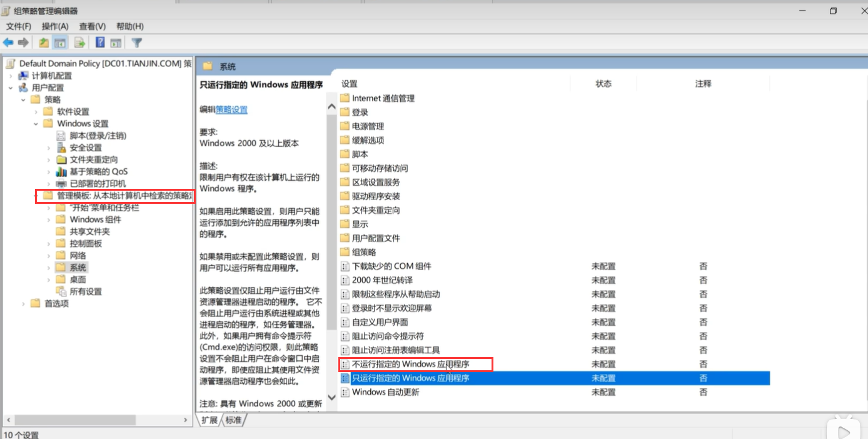
Task: Click the 阻止访问命令提示符 policy icon
Action: coord(345,336)
